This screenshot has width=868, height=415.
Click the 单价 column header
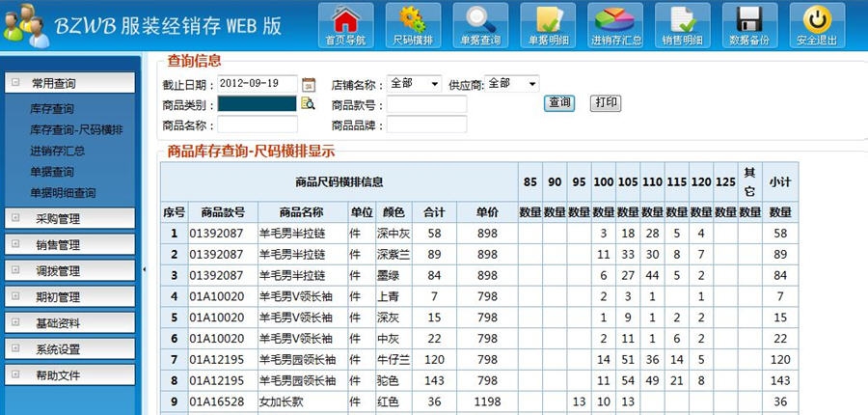[488, 212]
